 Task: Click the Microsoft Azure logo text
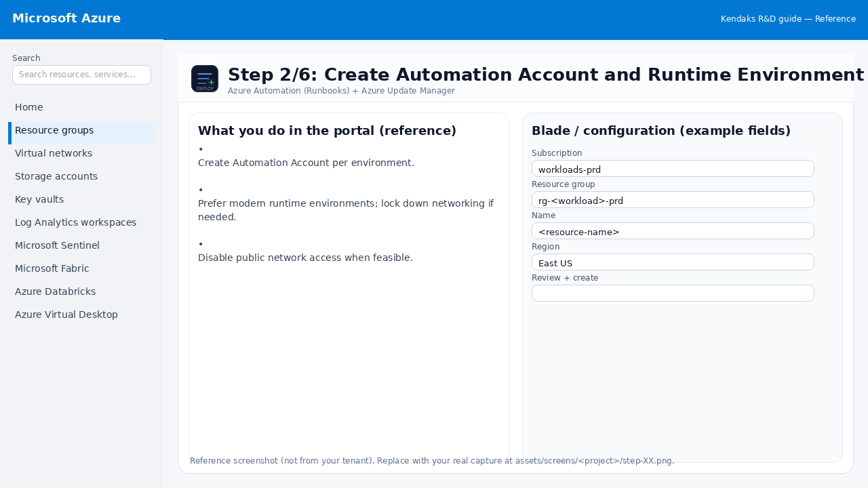(x=66, y=18)
